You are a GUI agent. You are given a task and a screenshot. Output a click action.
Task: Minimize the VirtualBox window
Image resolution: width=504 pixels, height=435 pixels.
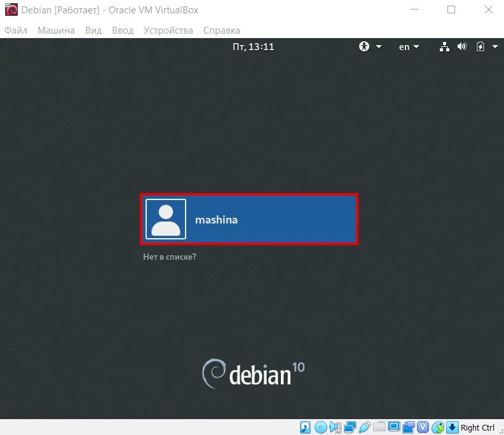click(x=414, y=10)
